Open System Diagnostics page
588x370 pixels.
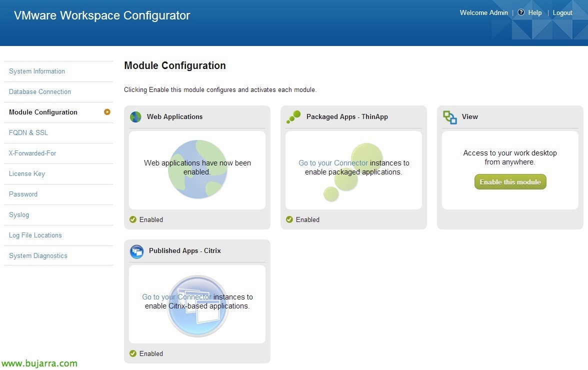pos(38,255)
